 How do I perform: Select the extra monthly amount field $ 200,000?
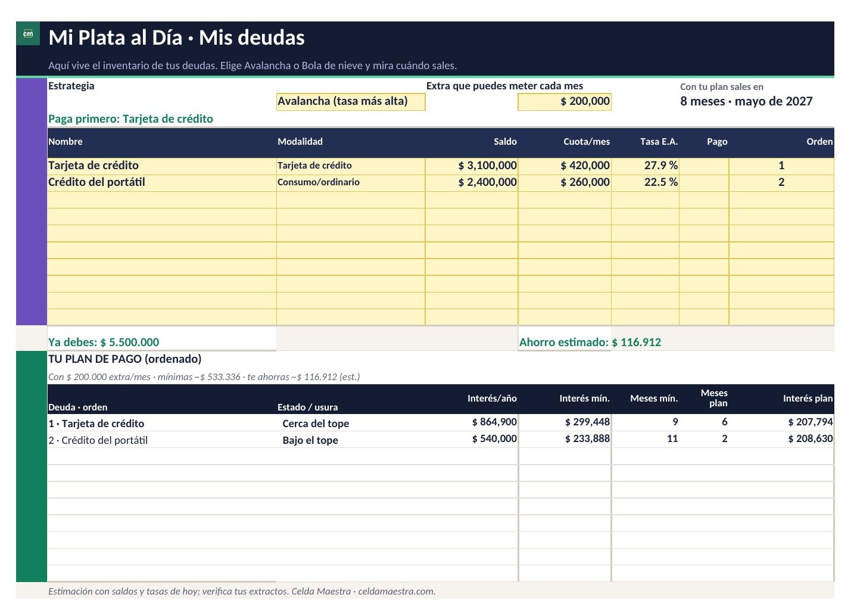point(565,102)
